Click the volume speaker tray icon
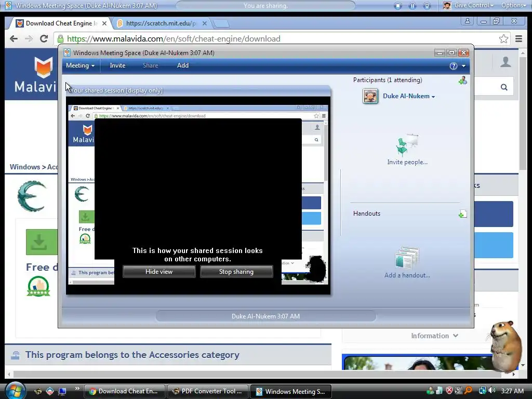The width and height of the screenshot is (532, 399). [492, 391]
